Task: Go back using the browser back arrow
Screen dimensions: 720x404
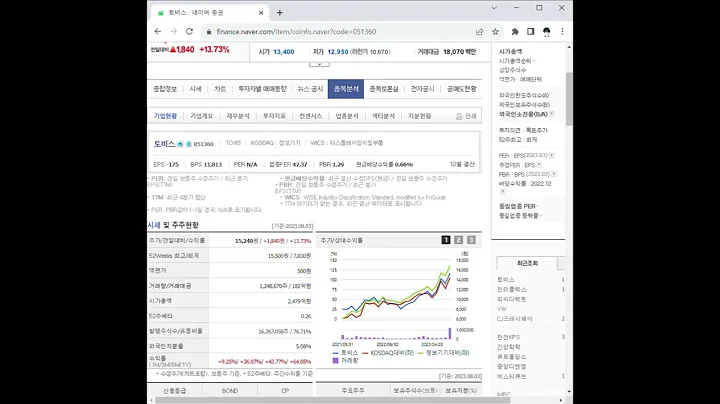Action: click(158, 32)
